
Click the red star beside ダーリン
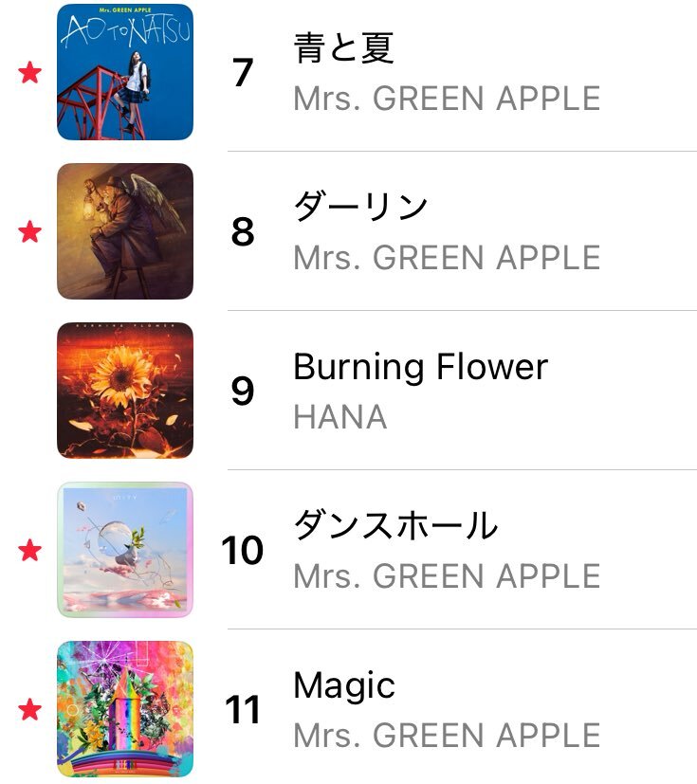tap(29, 231)
